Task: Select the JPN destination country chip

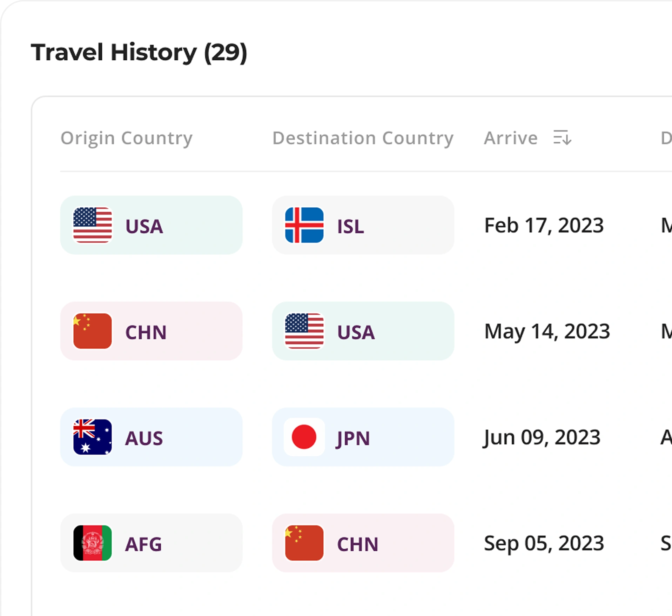Action: pos(363,437)
